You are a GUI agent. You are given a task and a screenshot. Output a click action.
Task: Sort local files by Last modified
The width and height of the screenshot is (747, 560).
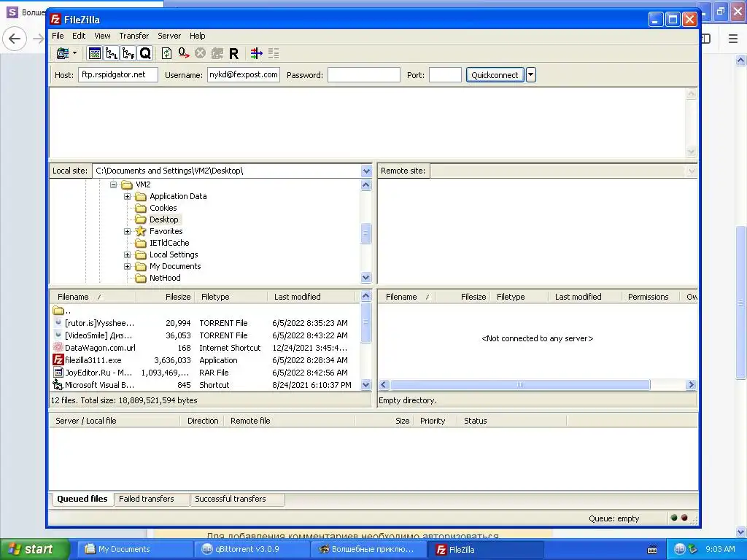click(x=311, y=297)
